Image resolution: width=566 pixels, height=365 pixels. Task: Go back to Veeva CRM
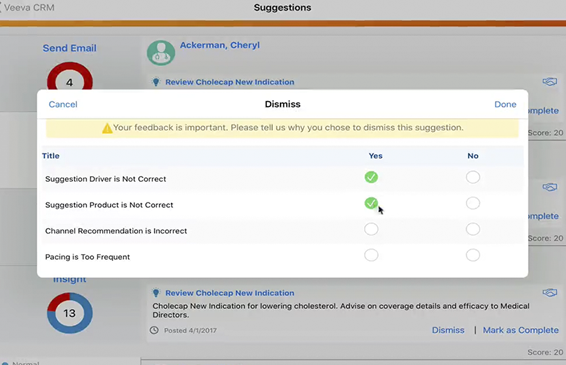[27, 7]
